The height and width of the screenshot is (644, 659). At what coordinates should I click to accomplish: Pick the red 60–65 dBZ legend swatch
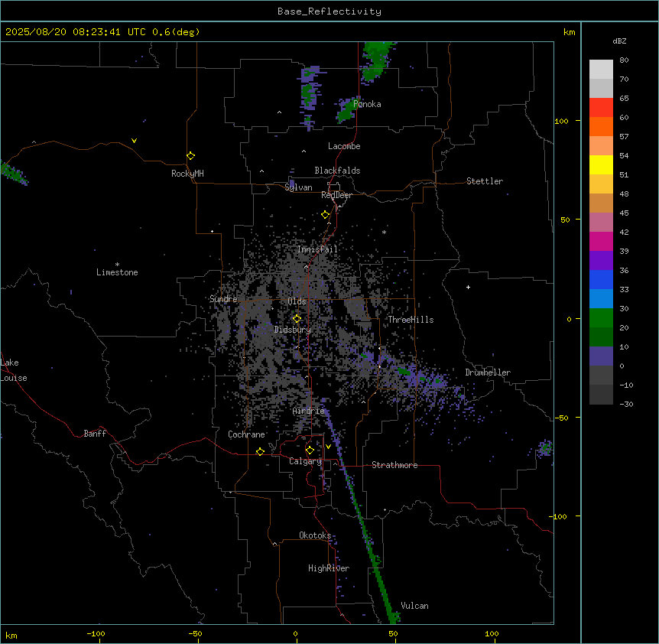click(601, 107)
